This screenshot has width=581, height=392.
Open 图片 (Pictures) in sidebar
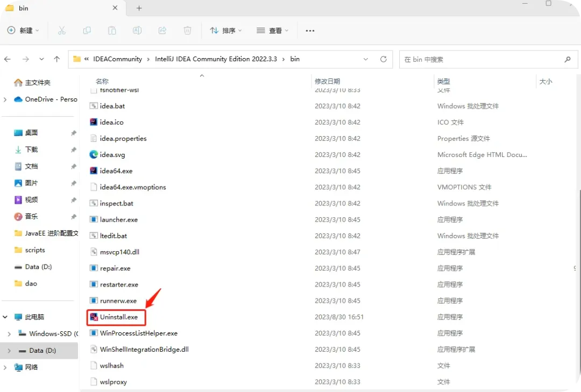26,183
